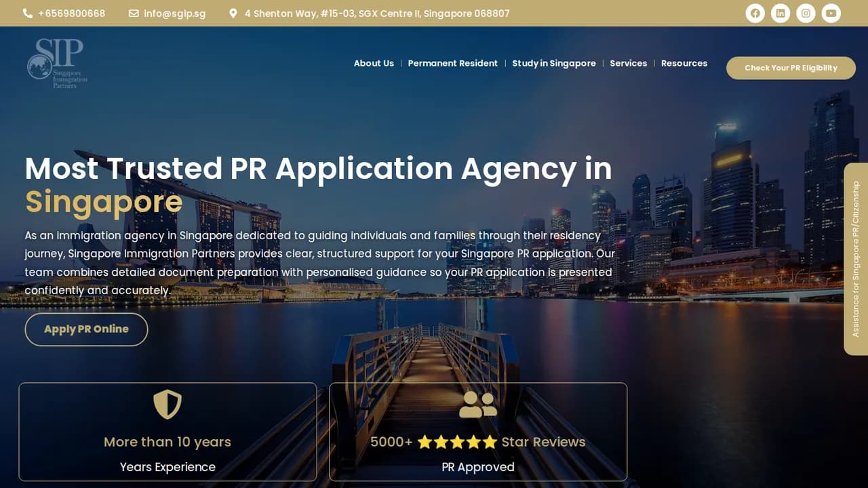Click the envelope email icon
868x488 pixels.
(134, 13)
